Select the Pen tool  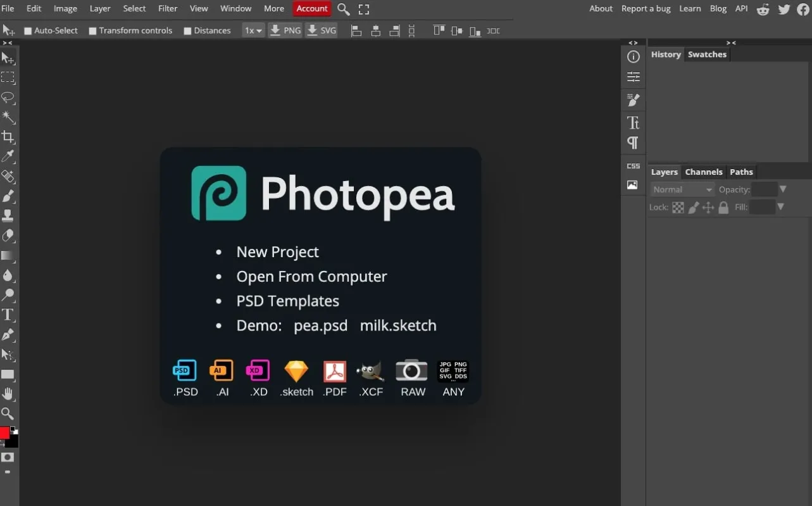point(8,334)
